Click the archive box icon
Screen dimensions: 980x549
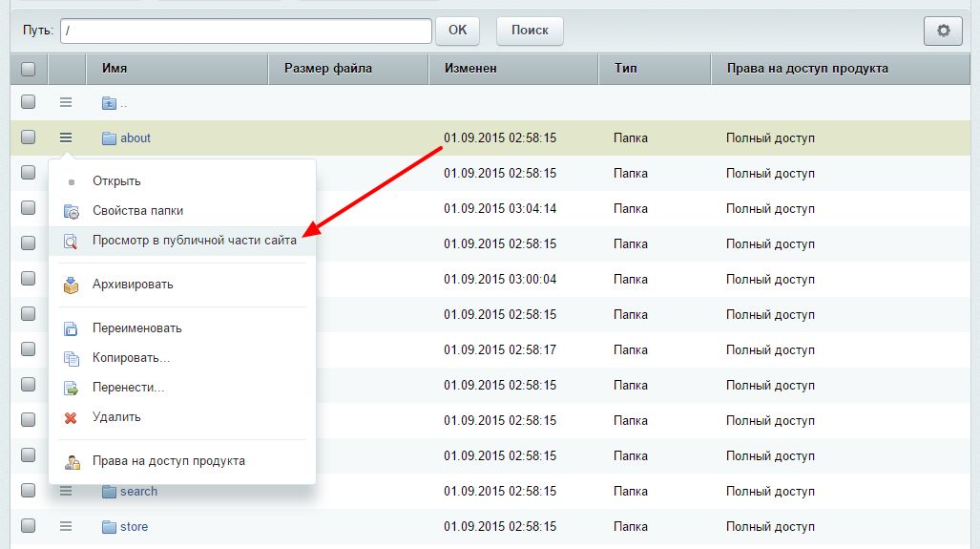click(71, 285)
